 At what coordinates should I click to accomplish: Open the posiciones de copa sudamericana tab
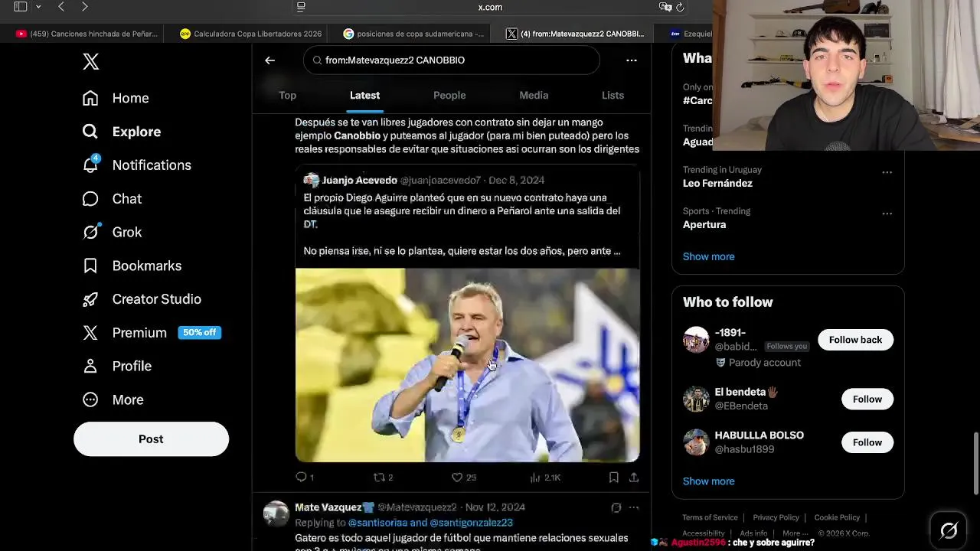414,34
